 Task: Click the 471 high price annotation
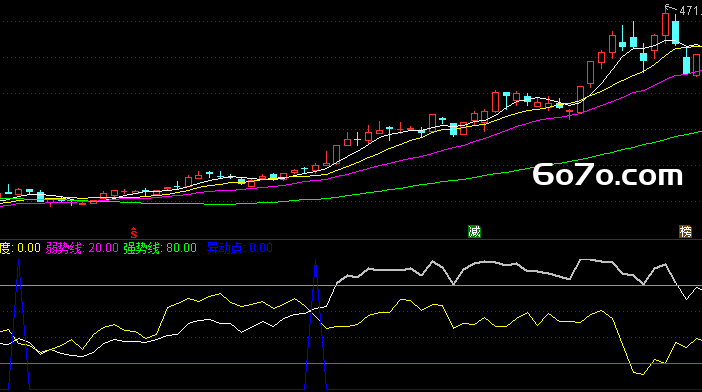tap(690, 11)
